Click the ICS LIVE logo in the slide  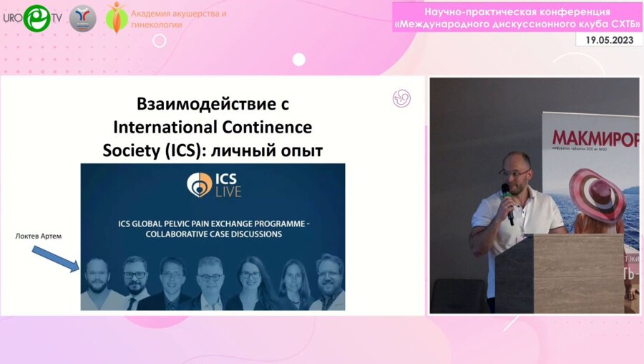(x=214, y=185)
